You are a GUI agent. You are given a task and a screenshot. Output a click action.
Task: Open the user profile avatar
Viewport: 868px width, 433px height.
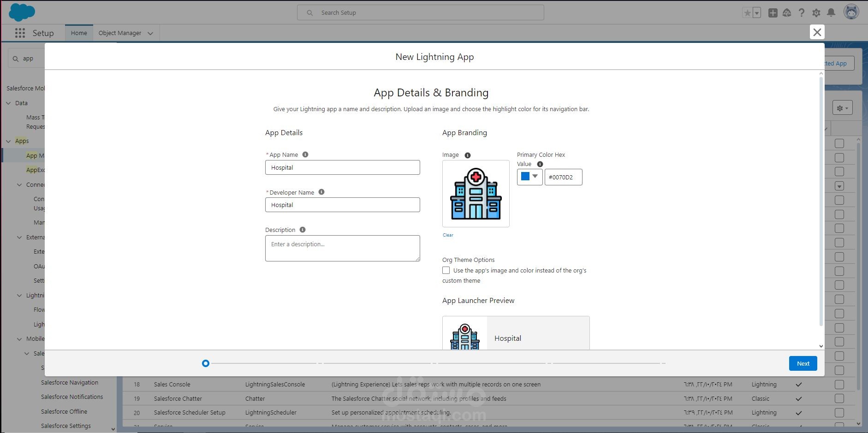851,12
